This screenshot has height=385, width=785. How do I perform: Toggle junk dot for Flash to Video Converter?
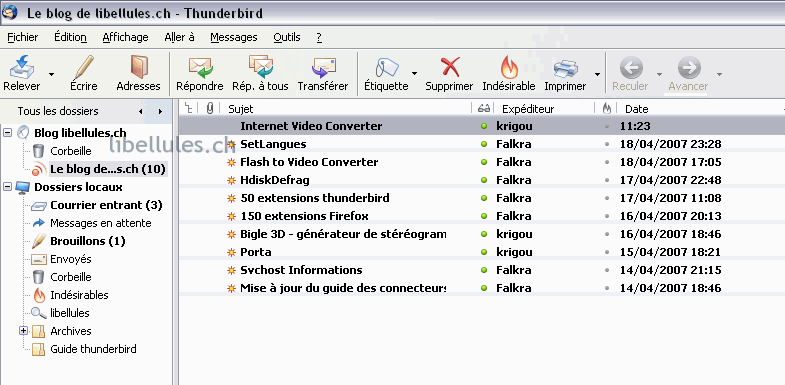(x=607, y=162)
